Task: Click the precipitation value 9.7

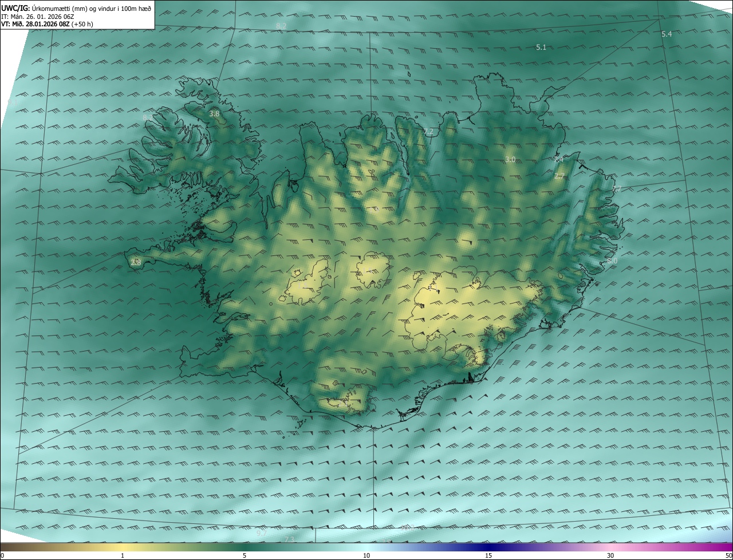Action: (261, 533)
